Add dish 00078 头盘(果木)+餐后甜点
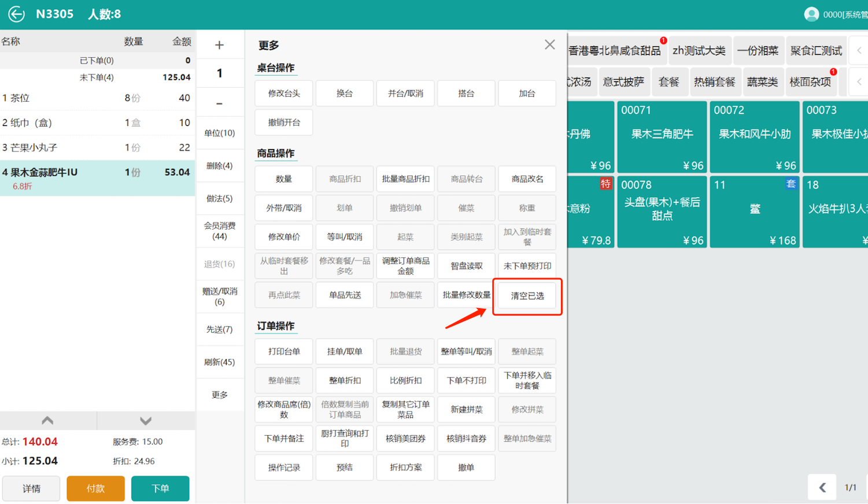 (x=662, y=212)
